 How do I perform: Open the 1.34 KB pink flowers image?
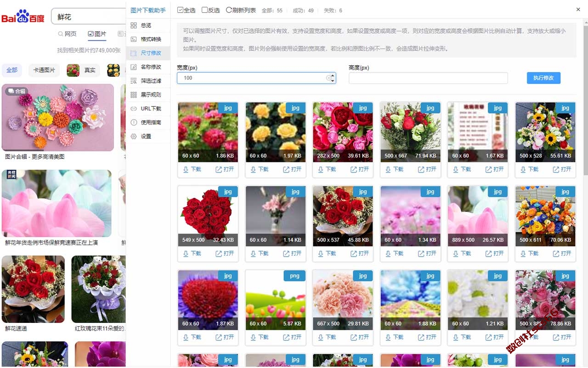tap(427, 253)
